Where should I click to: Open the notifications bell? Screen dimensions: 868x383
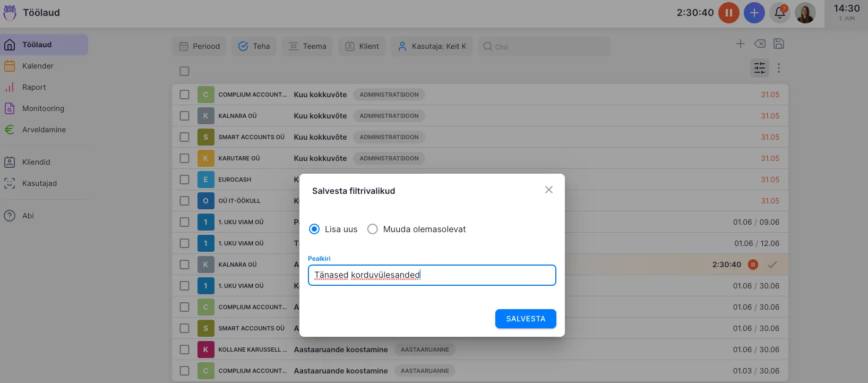[780, 13]
